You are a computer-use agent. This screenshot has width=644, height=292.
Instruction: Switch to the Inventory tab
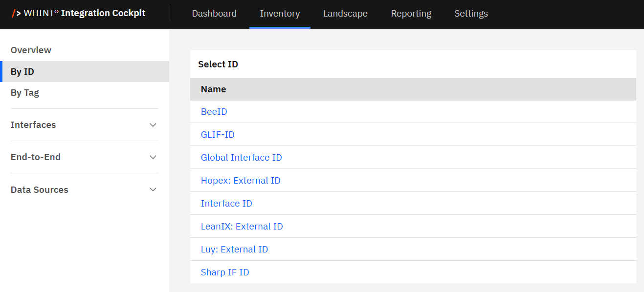pyautogui.click(x=280, y=14)
